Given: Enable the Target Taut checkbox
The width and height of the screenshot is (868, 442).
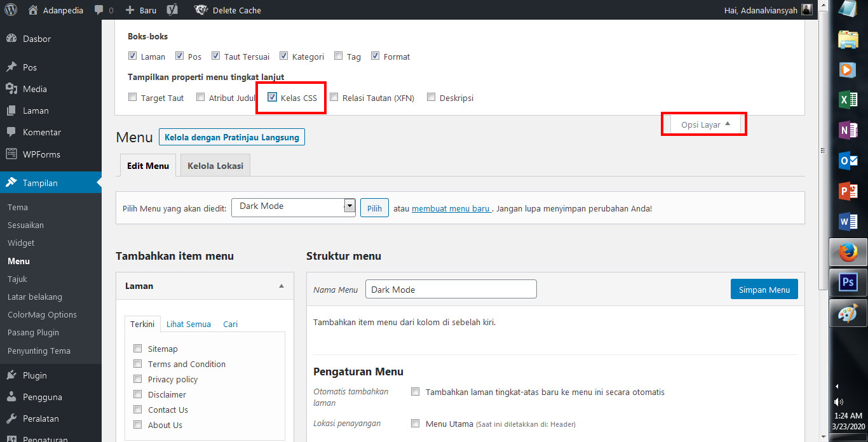Looking at the screenshot, I should tap(132, 98).
